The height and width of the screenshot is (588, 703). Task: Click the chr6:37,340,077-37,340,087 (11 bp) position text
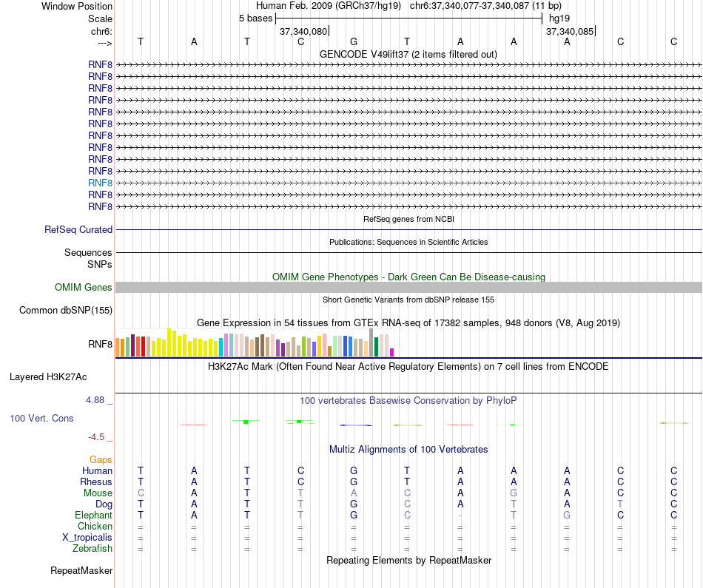[485, 6]
